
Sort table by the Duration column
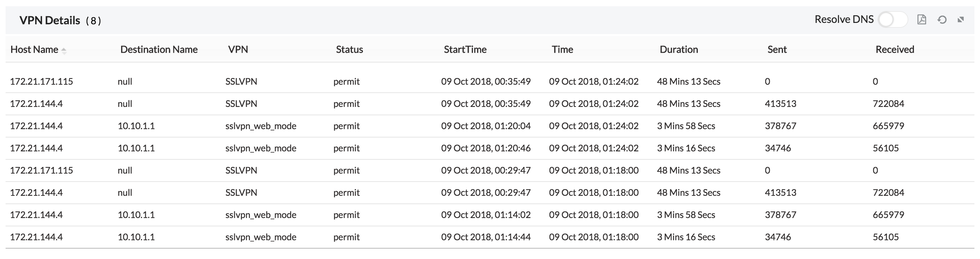point(679,49)
